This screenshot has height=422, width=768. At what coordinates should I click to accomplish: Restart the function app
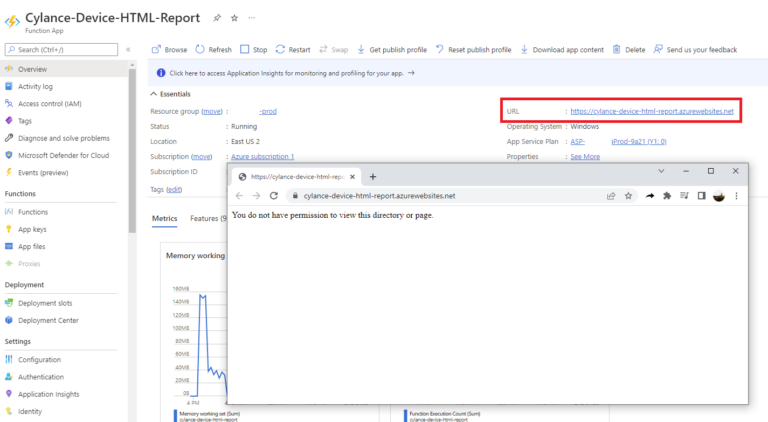click(x=293, y=49)
